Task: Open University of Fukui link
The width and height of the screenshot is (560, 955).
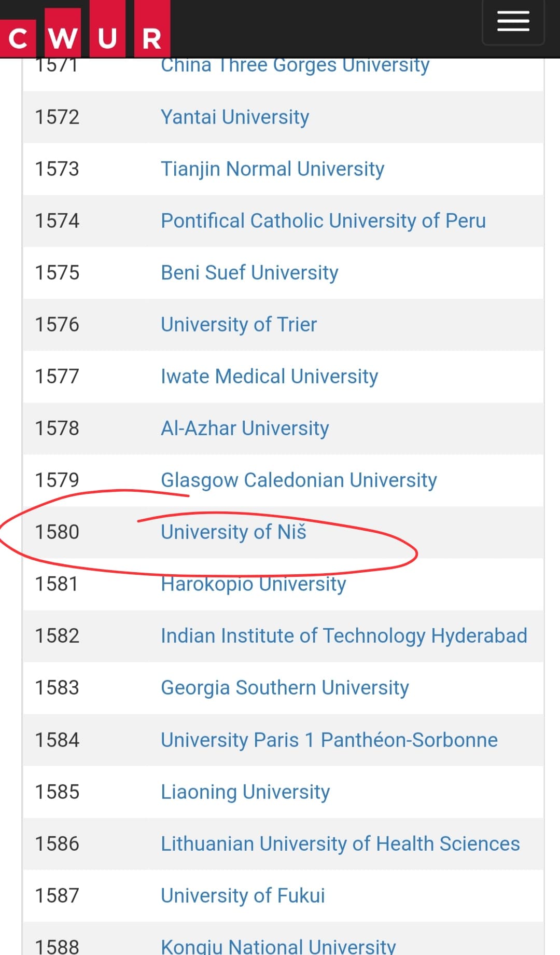Action: pyautogui.click(x=243, y=896)
